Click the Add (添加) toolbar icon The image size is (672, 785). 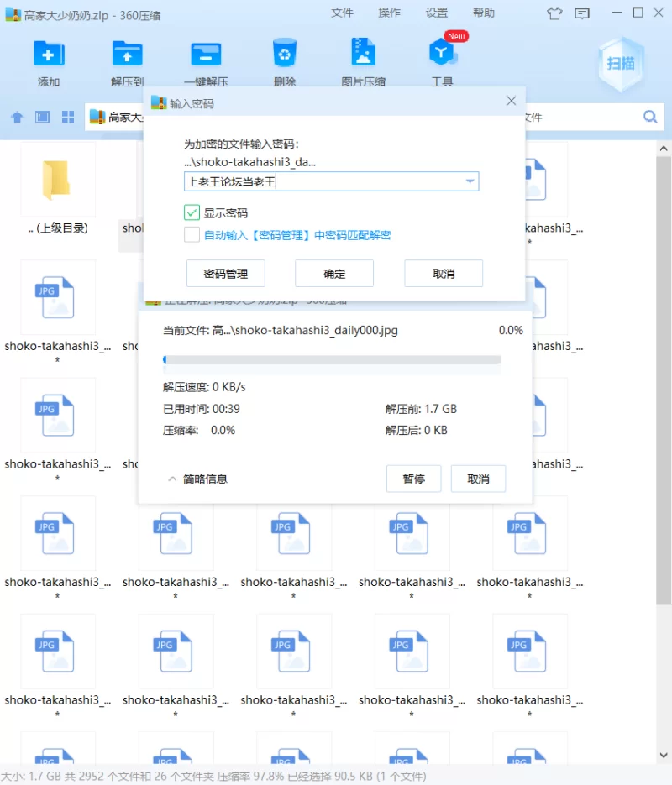[x=49, y=55]
